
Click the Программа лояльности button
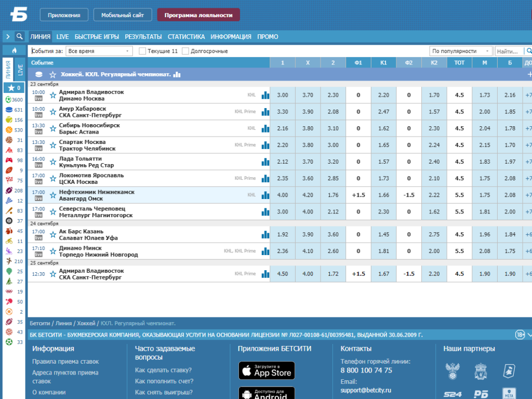pos(198,15)
